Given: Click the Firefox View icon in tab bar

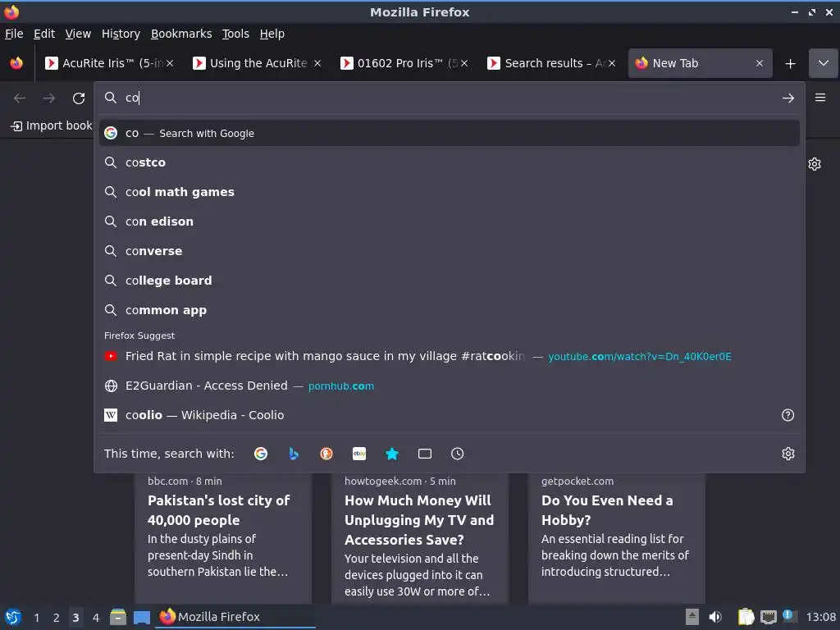Looking at the screenshot, I should [x=16, y=63].
